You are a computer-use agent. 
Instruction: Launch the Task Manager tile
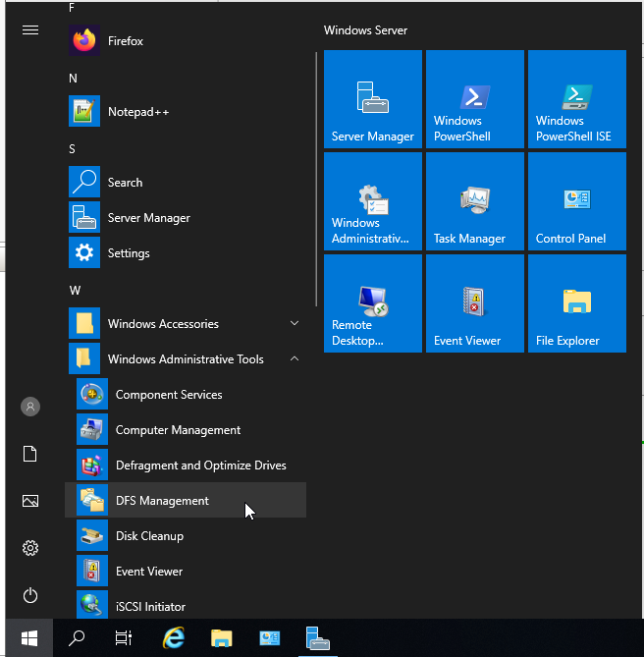coord(475,201)
